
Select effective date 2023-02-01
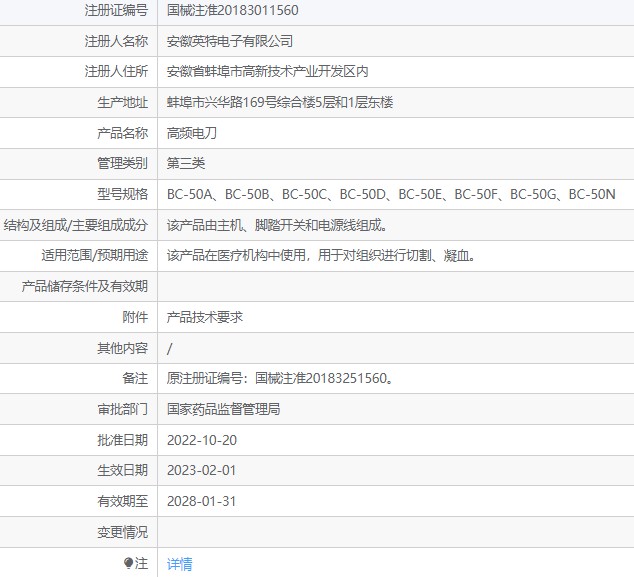coord(201,471)
